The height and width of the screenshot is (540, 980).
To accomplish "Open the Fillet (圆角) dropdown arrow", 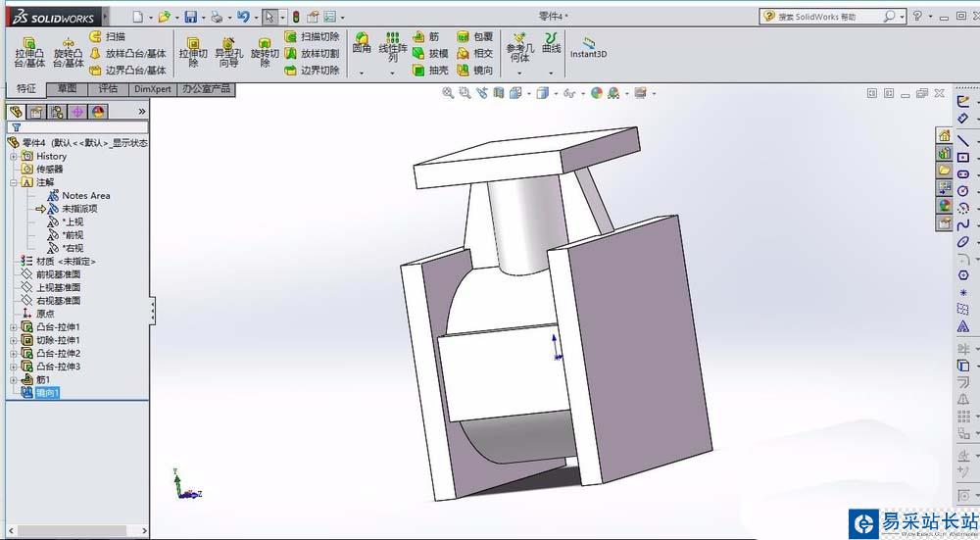I will [x=362, y=74].
